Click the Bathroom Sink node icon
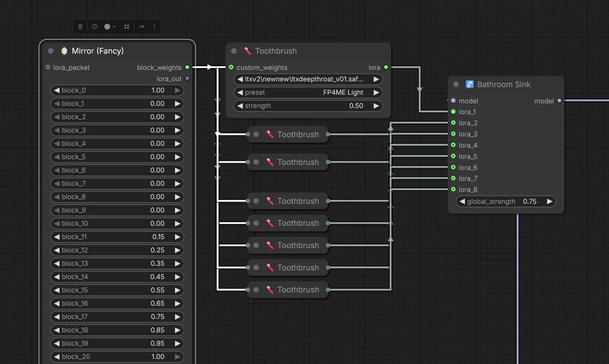This screenshot has width=609, height=364. [x=469, y=84]
